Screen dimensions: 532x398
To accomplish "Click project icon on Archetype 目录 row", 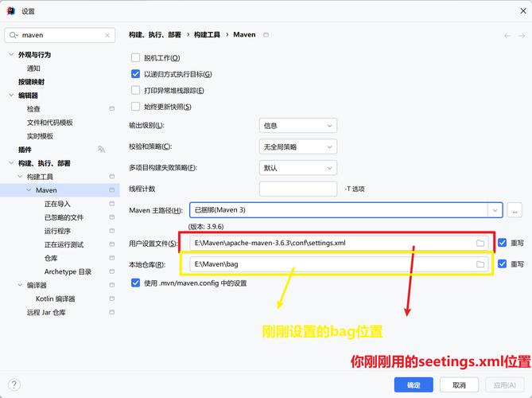I will point(111,271).
